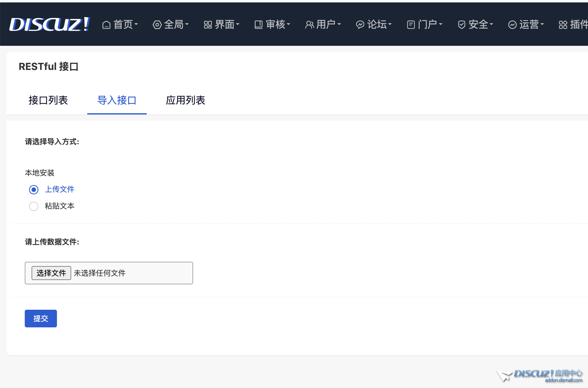Select the 粘贴文本 radio option
Image resolution: width=588 pixels, height=388 pixels.
click(34, 206)
